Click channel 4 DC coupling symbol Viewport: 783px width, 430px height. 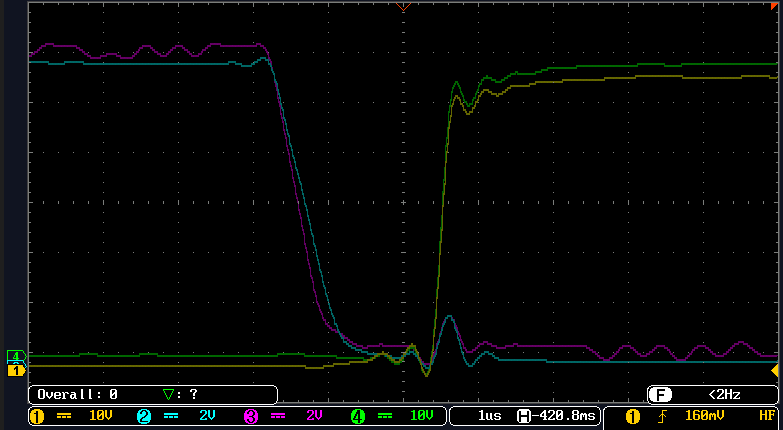point(385,416)
